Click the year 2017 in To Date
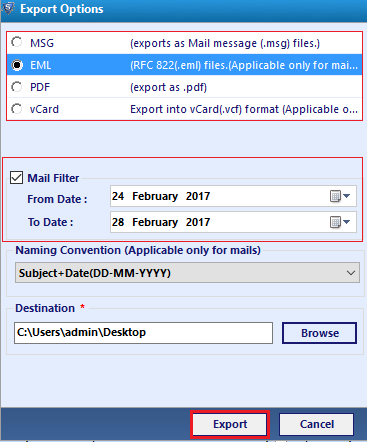 coord(198,222)
